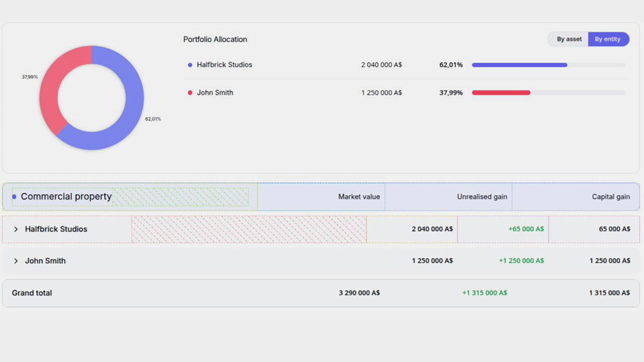Screen dimensions: 644x362
Task: Sort by Market value column header
Action: point(359,196)
